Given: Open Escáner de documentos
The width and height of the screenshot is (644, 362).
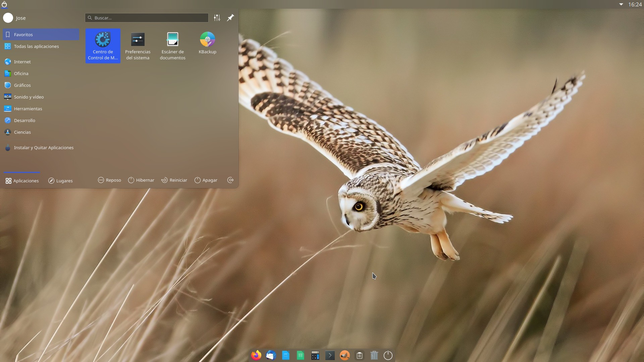Looking at the screenshot, I should (172, 44).
